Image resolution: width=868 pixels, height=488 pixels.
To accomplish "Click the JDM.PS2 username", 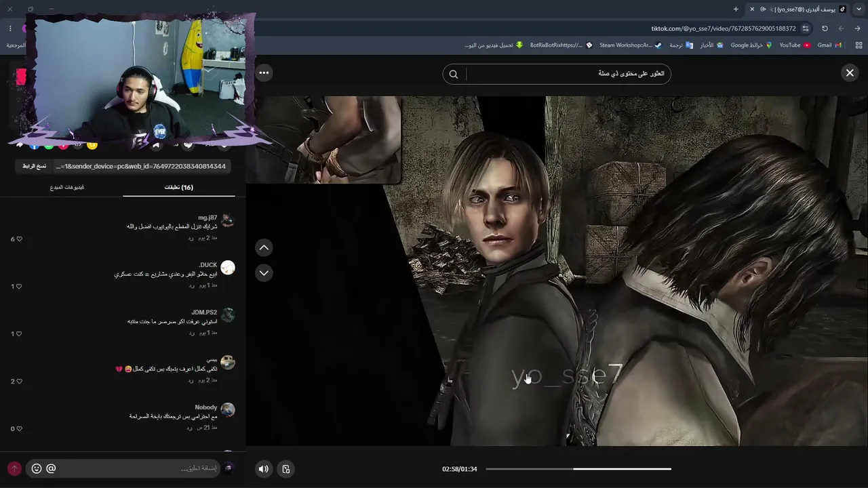I will coord(204,312).
